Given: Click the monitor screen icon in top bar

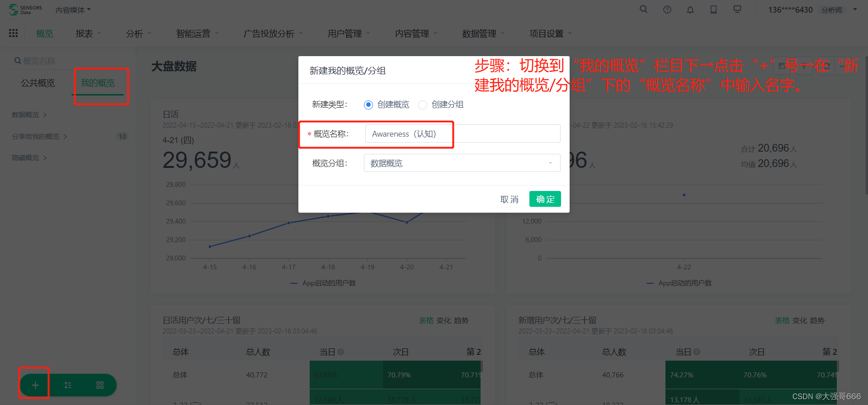Looking at the screenshot, I should (x=737, y=10).
